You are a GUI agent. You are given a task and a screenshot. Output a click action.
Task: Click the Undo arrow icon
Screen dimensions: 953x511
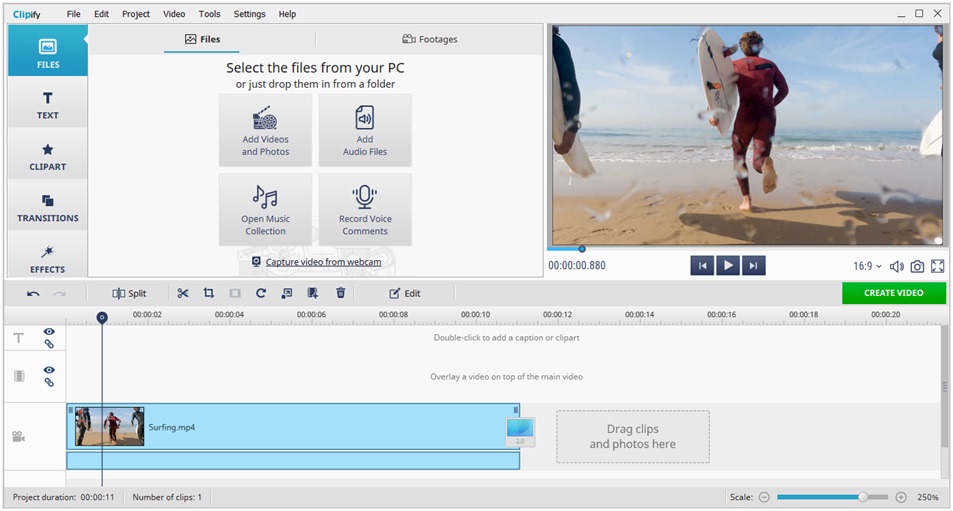[33, 293]
